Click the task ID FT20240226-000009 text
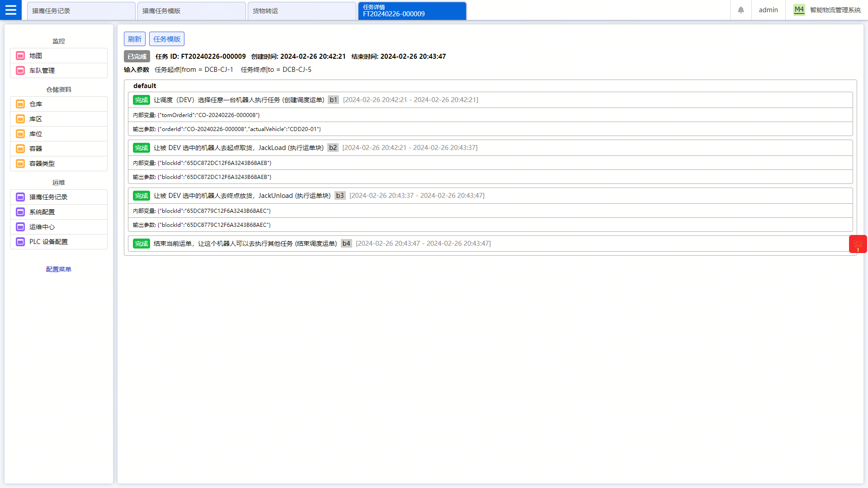The width and height of the screenshot is (868, 488). tap(201, 56)
